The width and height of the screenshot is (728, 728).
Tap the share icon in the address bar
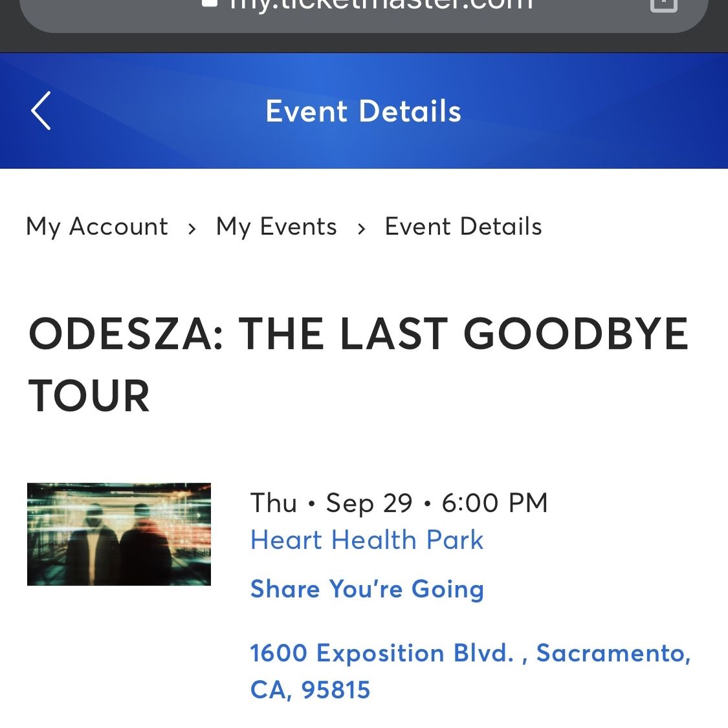[x=663, y=5]
